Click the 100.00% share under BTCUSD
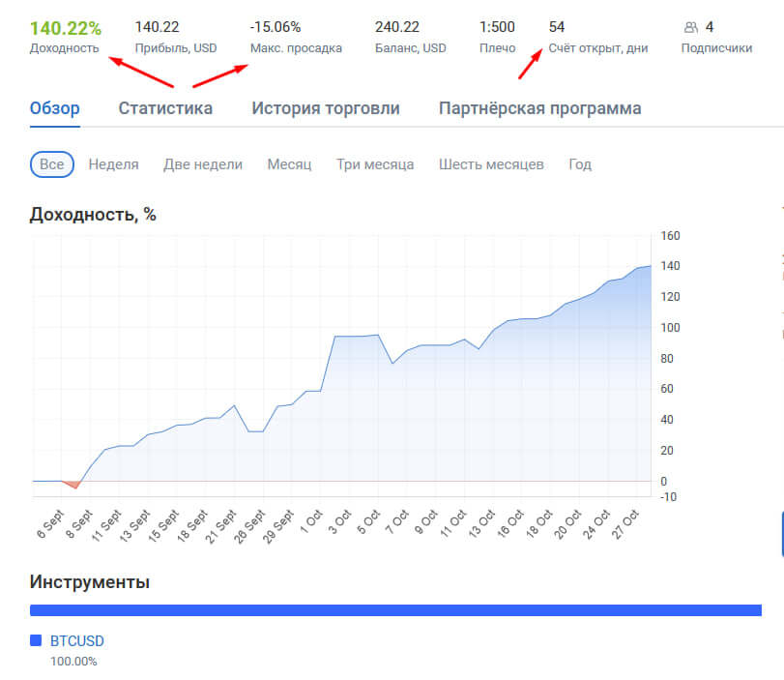 coord(73,662)
